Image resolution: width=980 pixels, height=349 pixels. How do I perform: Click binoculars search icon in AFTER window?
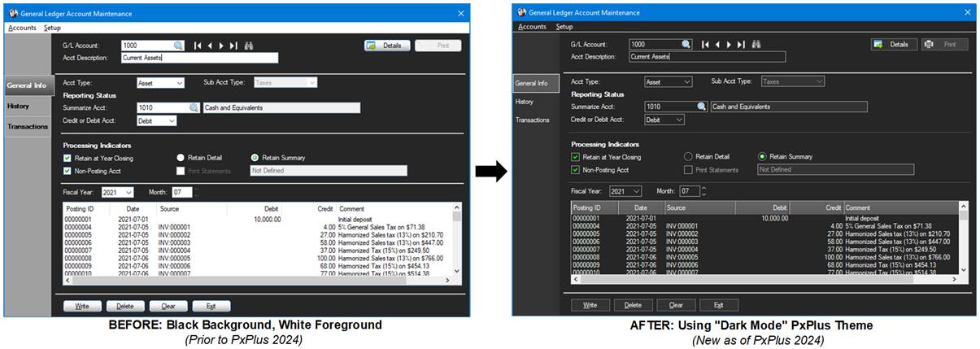757,44
